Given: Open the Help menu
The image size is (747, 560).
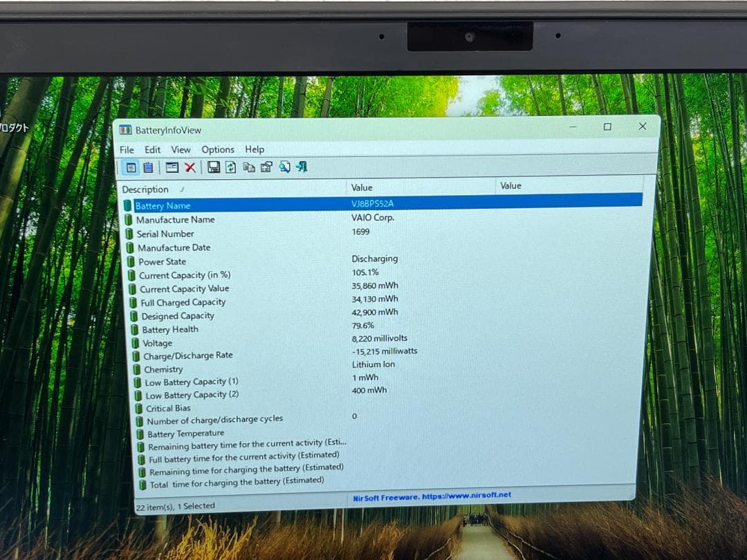Looking at the screenshot, I should pyautogui.click(x=255, y=149).
